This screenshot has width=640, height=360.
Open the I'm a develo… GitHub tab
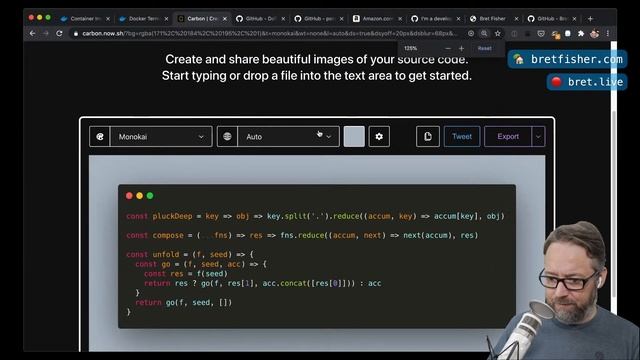tap(435, 19)
